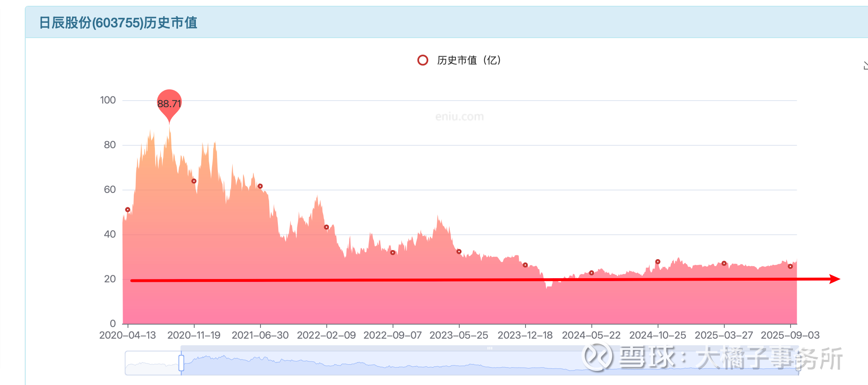Select the data point above 2020-11-19

click(194, 181)
